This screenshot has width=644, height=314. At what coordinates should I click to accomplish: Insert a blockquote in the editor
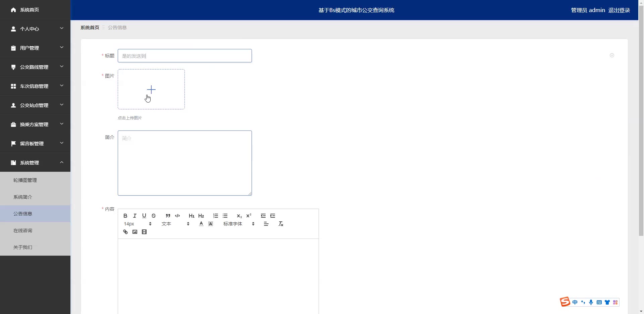click(168, 216)
